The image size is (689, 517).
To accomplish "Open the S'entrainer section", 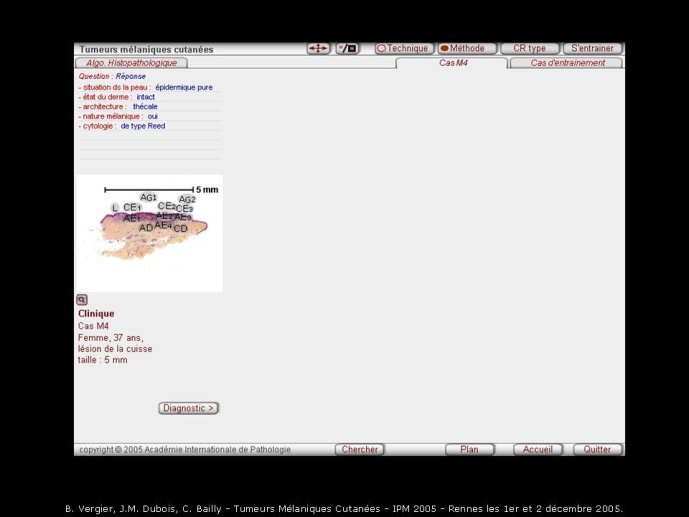I will (x=593, y=48).
